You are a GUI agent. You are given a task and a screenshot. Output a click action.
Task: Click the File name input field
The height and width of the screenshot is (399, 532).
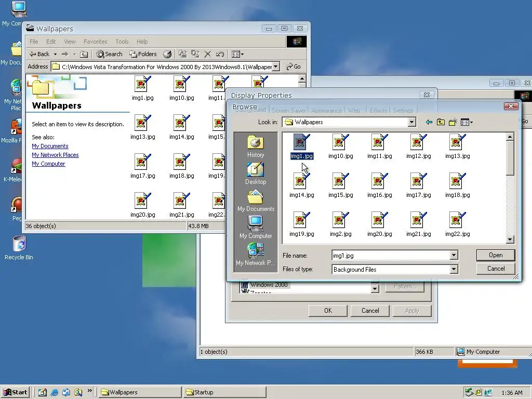point(391,255)
